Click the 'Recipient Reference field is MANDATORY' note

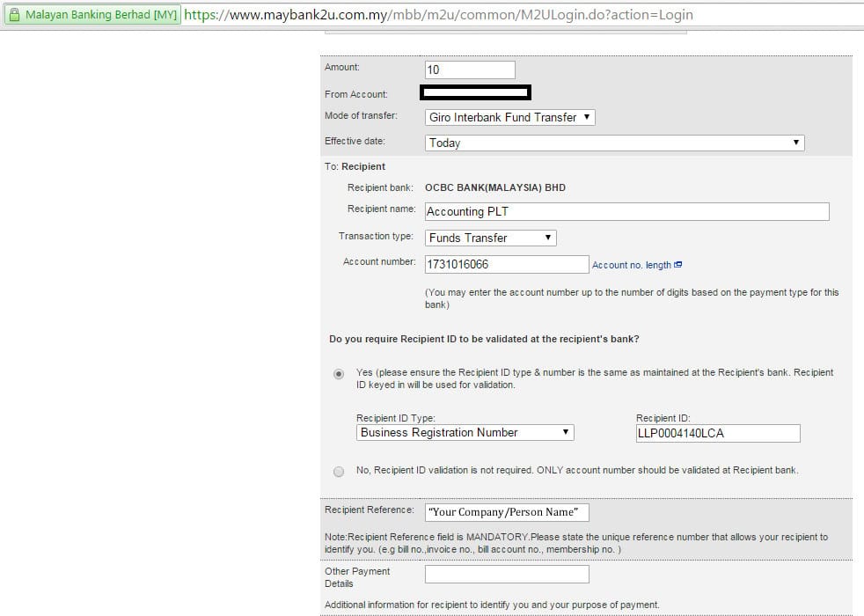tap(576, 543)
